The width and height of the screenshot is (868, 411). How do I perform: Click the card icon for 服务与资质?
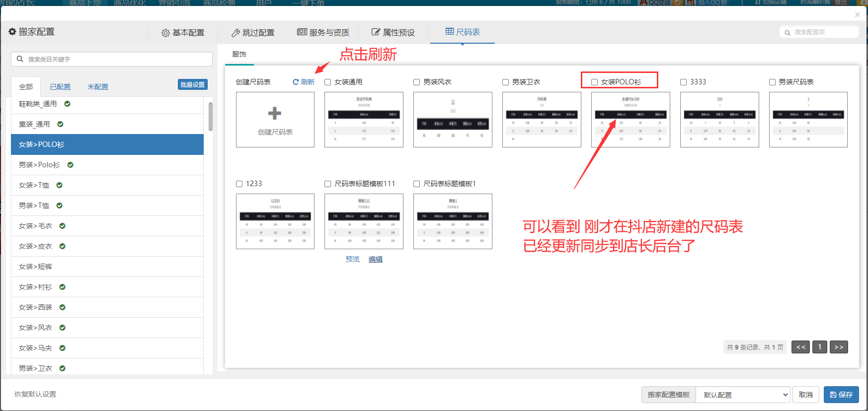tap(302, 32)
